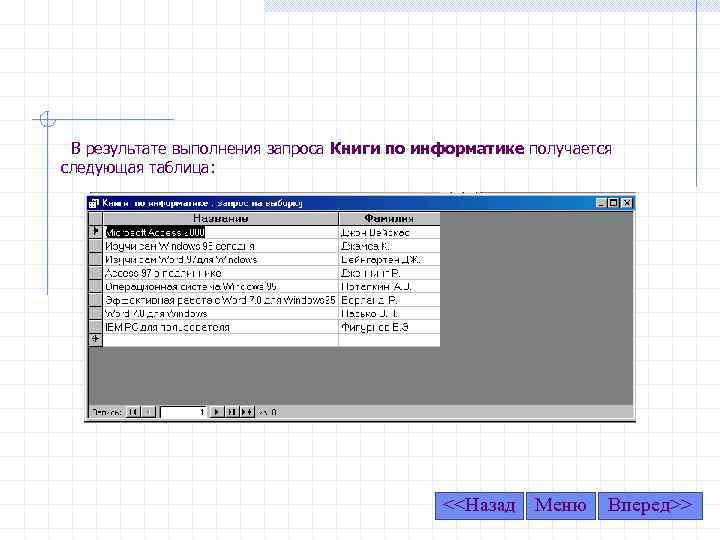The image size is (720, 540).
Task: Click the IBM PC для пользователя cell
Action: 221,327
